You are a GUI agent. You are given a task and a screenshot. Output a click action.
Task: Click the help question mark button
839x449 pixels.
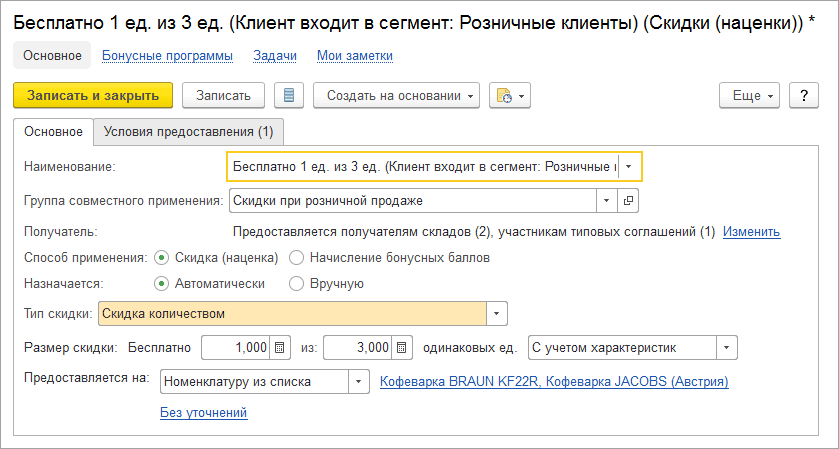(x=803, y=95)
